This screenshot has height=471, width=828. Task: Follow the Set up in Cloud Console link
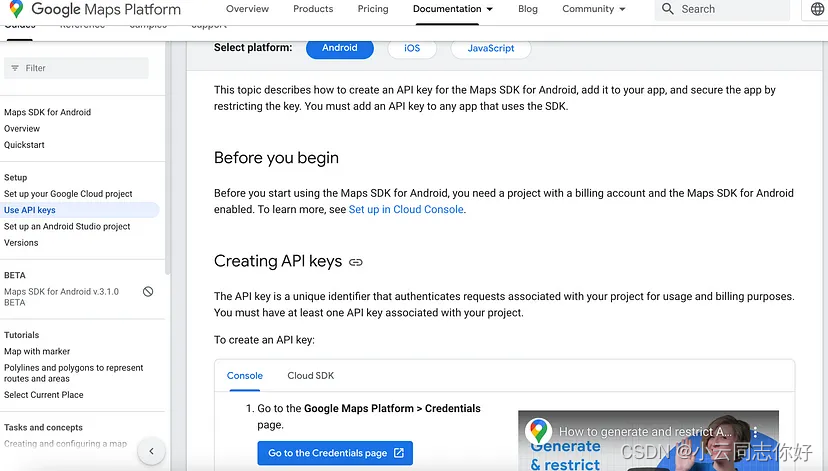pos(406,210)
